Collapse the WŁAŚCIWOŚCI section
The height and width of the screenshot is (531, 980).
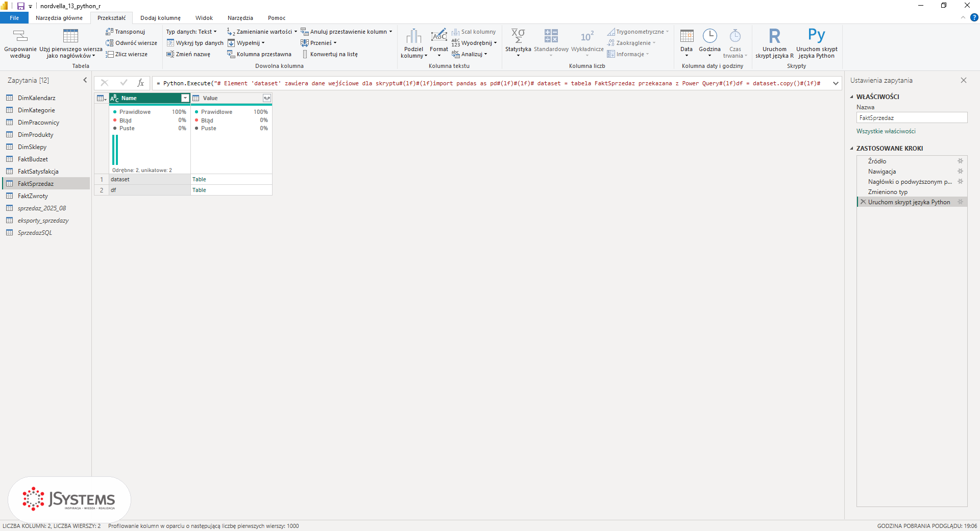click(851, 96)
